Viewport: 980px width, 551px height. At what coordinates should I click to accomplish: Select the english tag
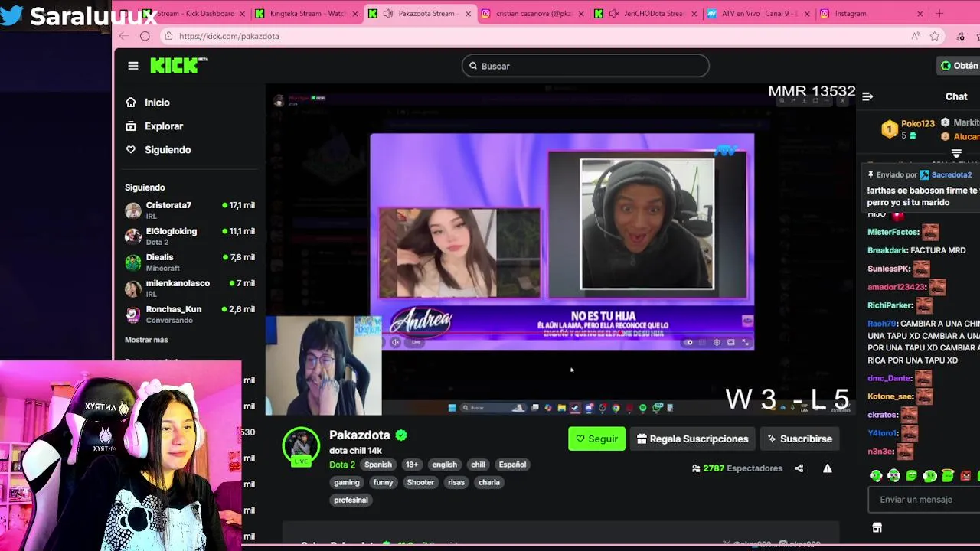pos(444,465)
